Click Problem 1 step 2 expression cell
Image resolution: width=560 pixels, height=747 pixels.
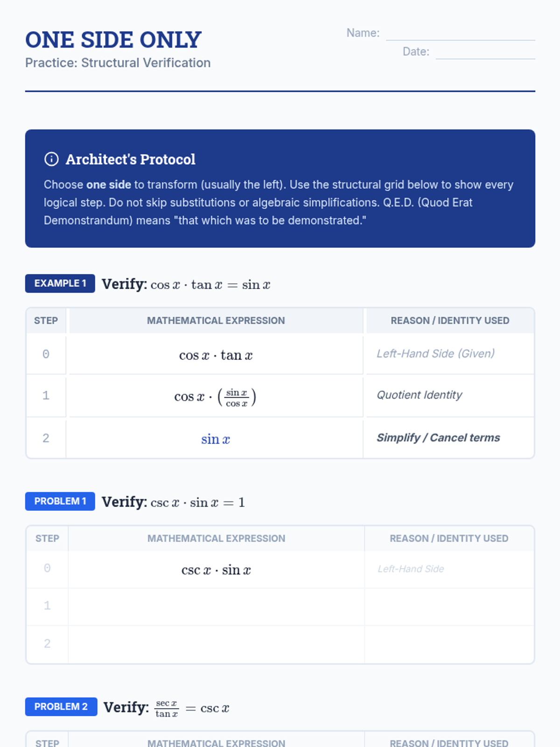(x=216, y=644)
